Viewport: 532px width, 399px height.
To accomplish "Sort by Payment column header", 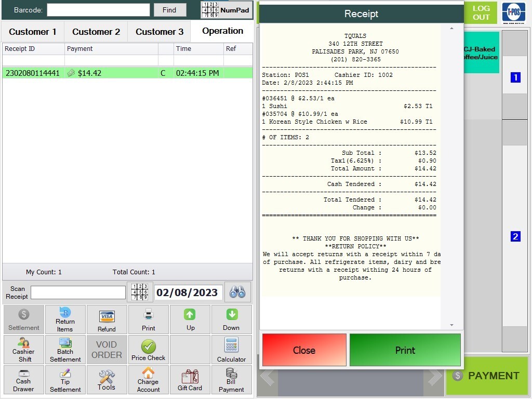I will [111, 48].
